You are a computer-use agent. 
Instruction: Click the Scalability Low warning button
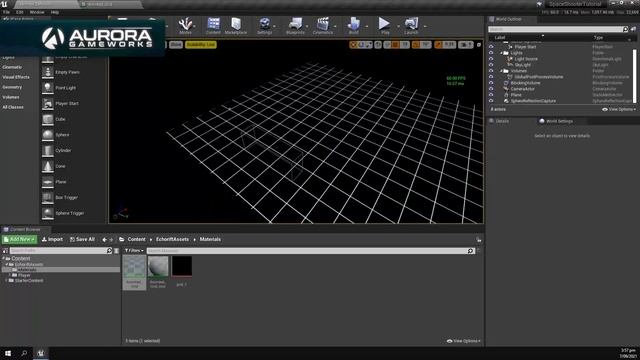tap(200, 44)
